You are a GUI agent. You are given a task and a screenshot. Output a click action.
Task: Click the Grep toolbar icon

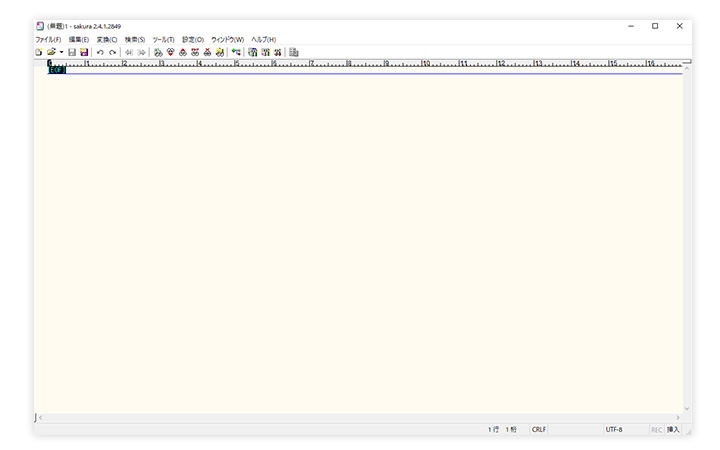click(219, 52)
